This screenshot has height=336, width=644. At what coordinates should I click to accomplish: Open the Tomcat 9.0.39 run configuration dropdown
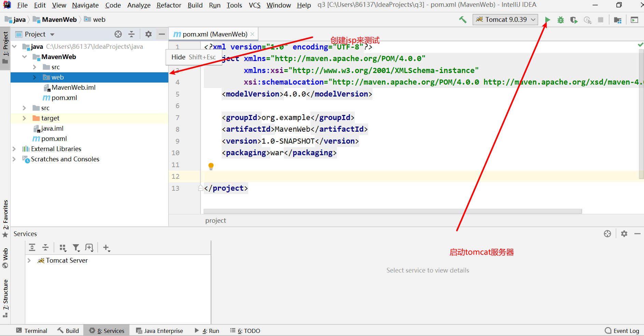pyautogui.click(x=505, y=20)
